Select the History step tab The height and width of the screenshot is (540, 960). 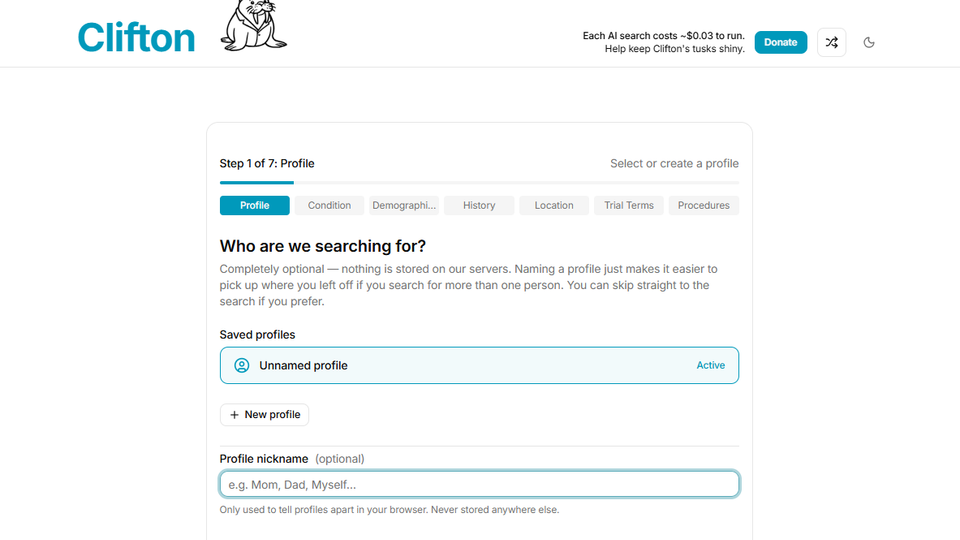point(479,206)
